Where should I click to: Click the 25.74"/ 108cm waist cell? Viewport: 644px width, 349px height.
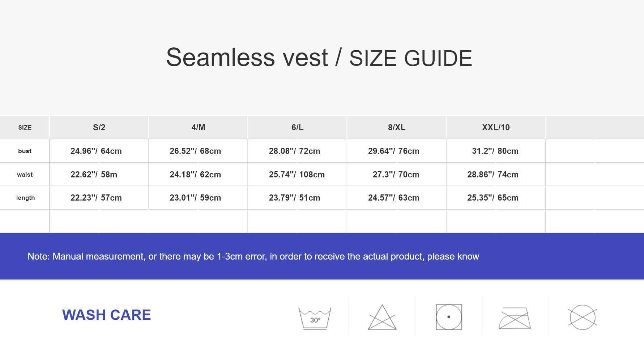(x=297, y=174)
